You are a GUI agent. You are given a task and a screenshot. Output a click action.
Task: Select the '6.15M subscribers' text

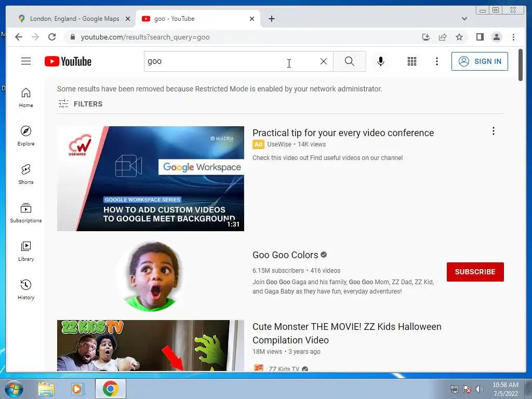(x=278, y=270)
